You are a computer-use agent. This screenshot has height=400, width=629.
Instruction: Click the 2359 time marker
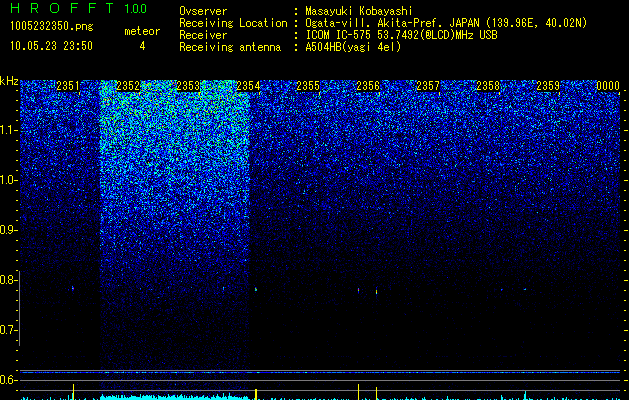point(548,86)
